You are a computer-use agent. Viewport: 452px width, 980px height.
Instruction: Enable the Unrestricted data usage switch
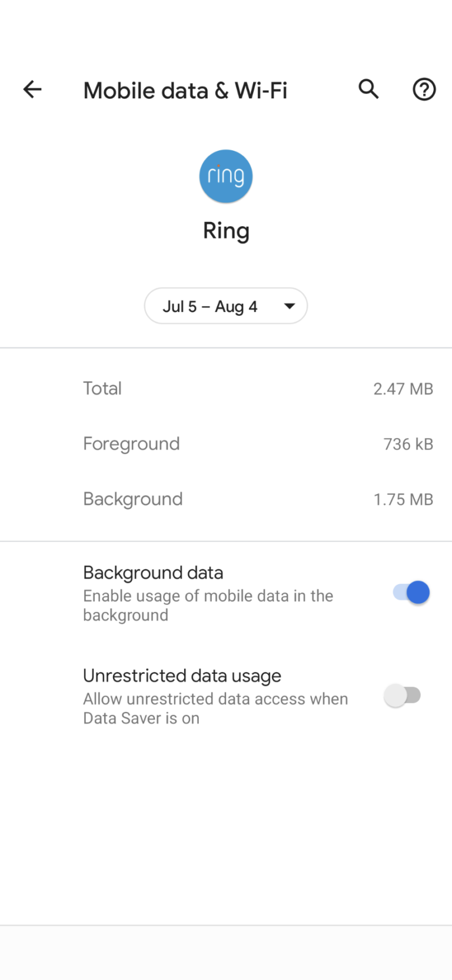pos(403,696)
